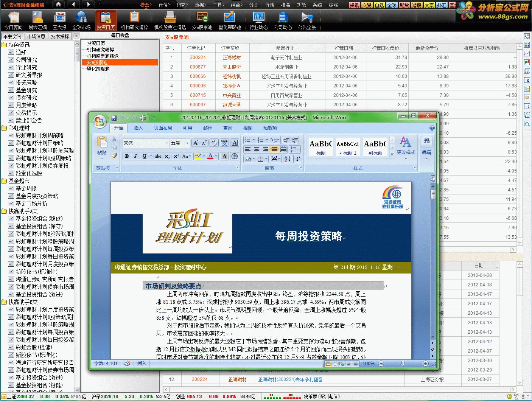Open 公司动态 toolbar icon
This screenshot has width=532, height=401.
tap(283, 20)
